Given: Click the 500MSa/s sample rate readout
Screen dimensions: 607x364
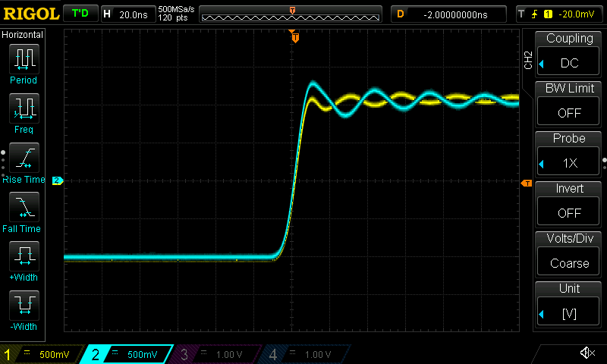Looking at the screenshot, I should [176, 9].
